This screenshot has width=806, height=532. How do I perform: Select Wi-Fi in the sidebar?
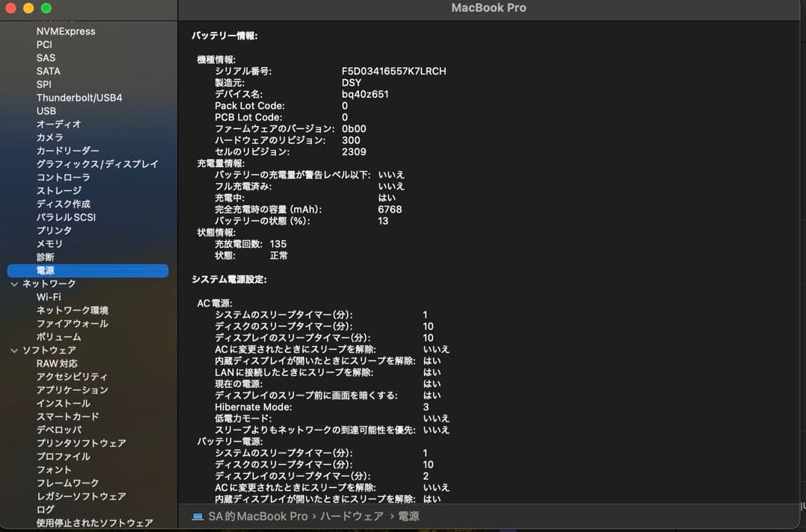point(50,297)
